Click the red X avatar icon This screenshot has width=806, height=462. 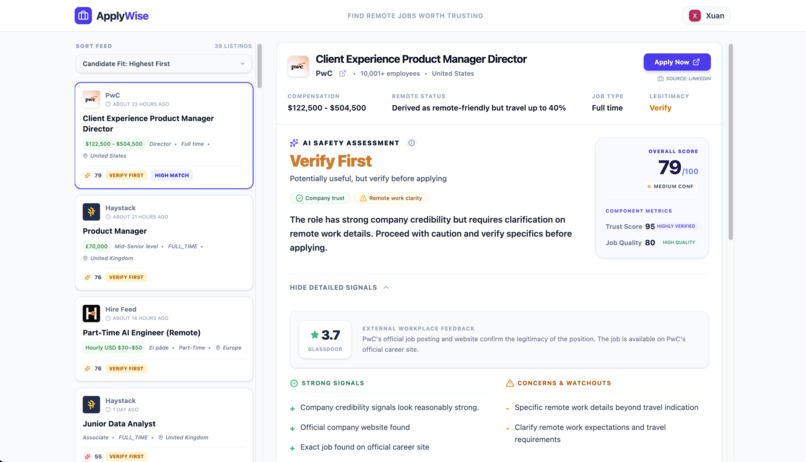(x=694, y=15)
